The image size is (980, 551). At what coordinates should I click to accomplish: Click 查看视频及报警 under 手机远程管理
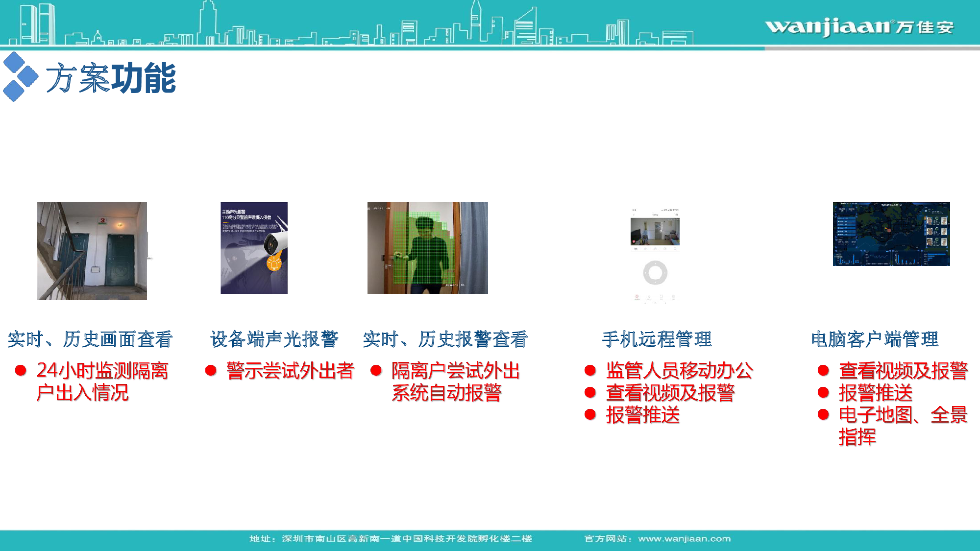[x=670, y=393]
